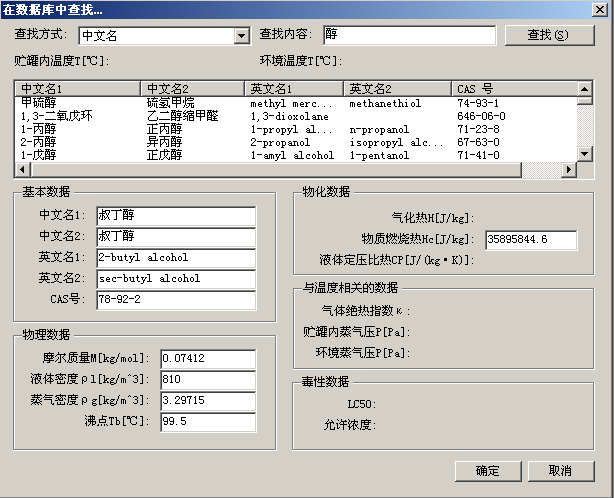Screen dimensions: 614x498
Task: Click the CAS number 646-06-0
Action: (x=481, y=116)
